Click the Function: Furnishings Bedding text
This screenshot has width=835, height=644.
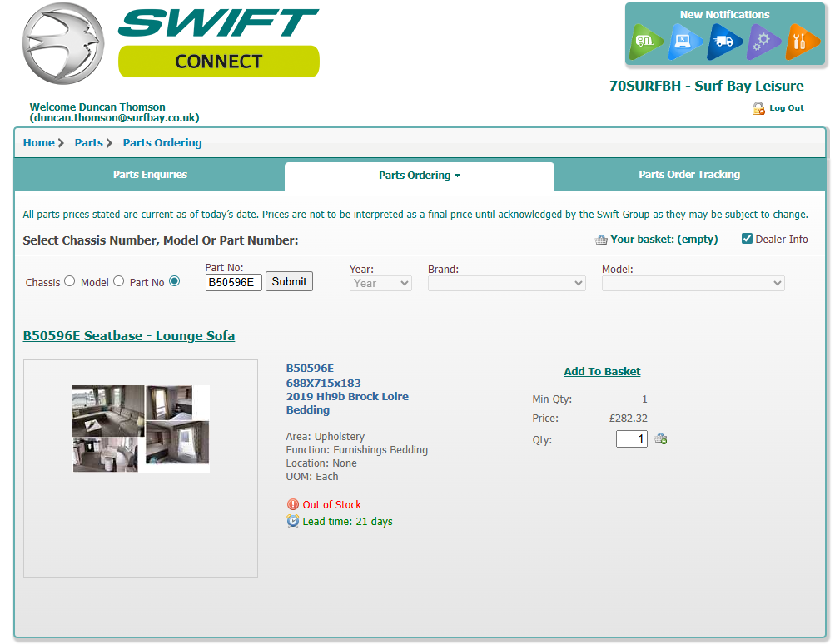click(357, 450)
